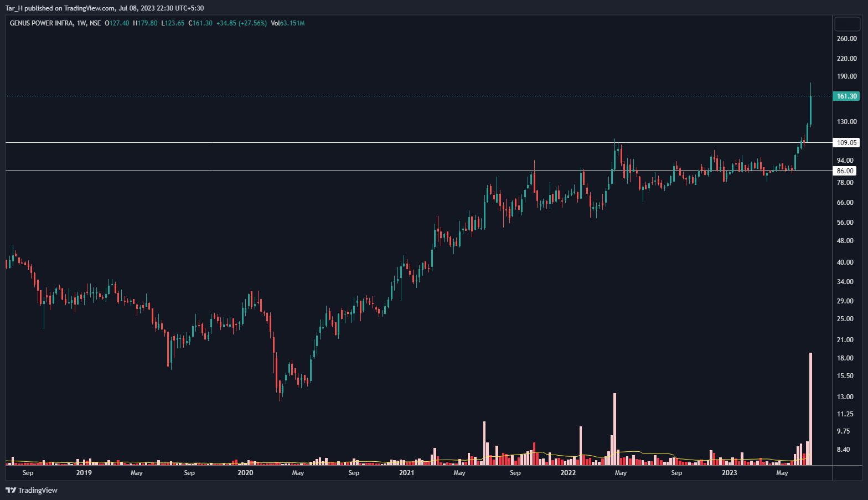Select the open value O127.40
This screenshot has width=868, height=500.
pos(117,23)
